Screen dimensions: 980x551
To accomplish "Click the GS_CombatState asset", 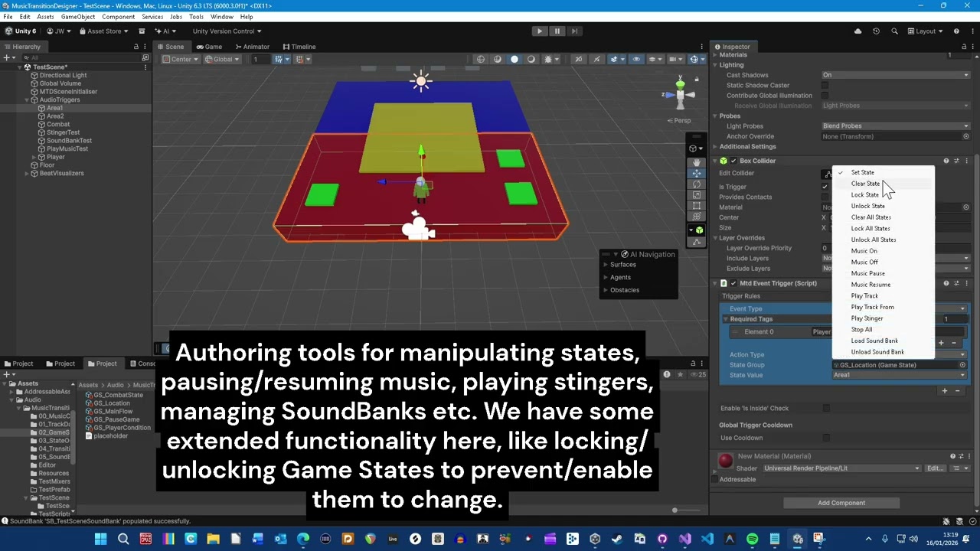I will pos(118,395).
